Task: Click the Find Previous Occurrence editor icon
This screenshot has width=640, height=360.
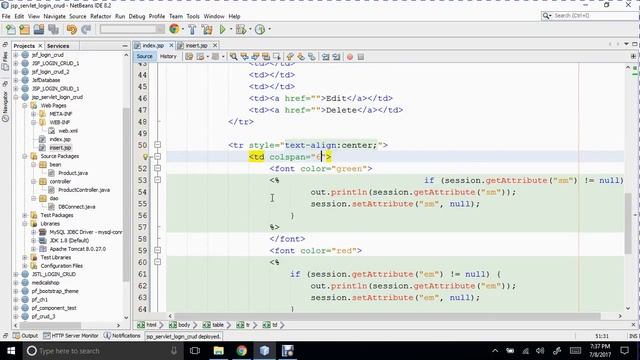Action: click(x=244, y=57)
